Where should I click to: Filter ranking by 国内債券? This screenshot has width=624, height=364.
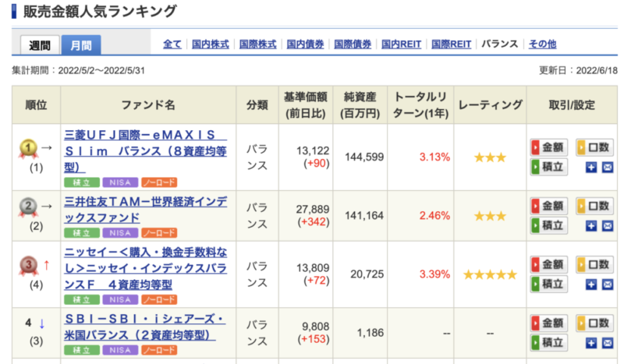(305, 44)
